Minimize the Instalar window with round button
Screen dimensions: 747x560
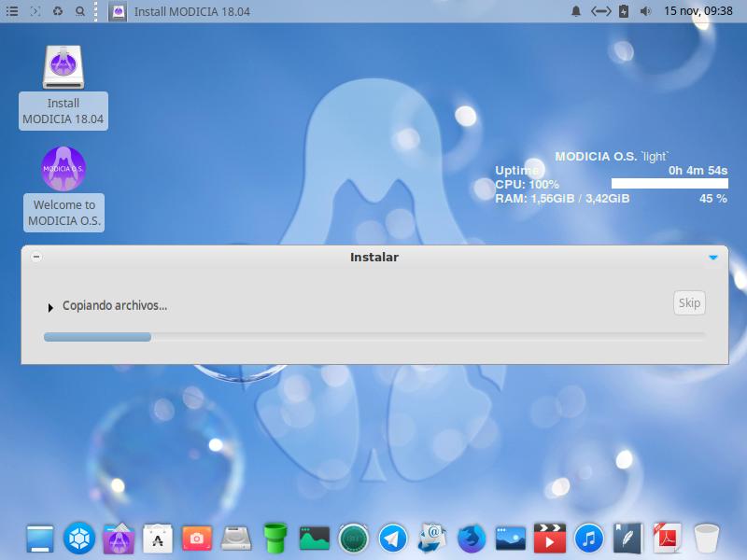[x=36, y=258]
